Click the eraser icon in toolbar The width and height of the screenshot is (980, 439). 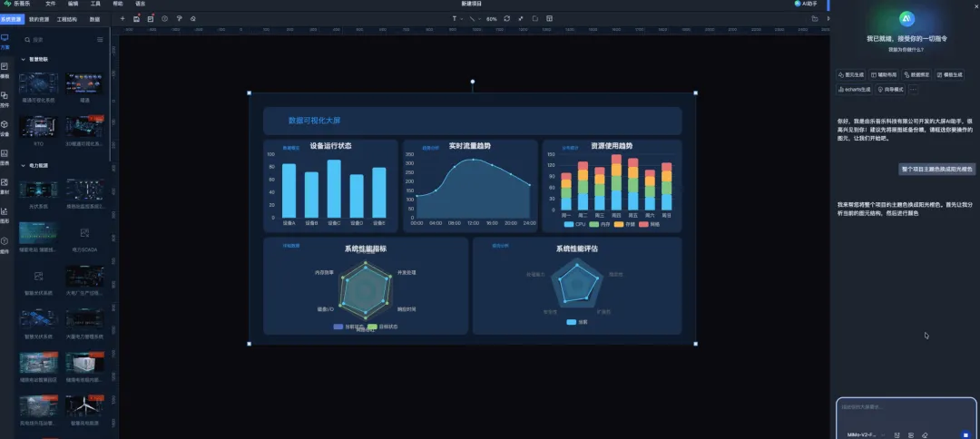[193, 19]
